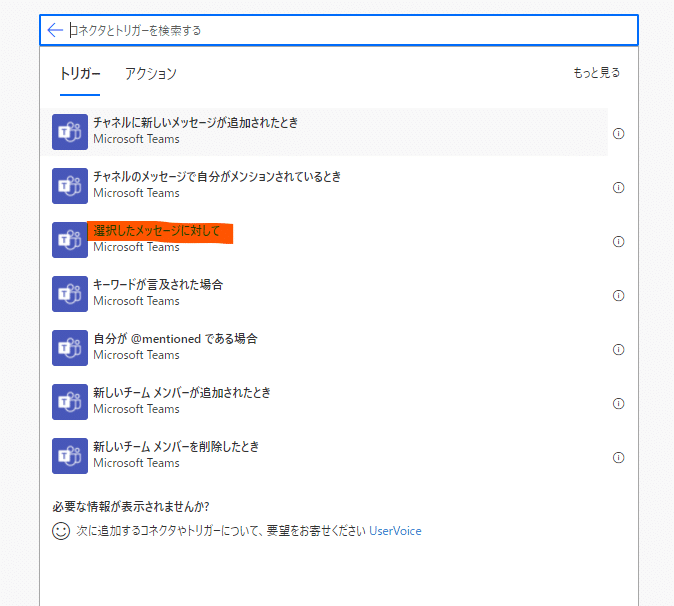Switch to the トリガー tab

coord(80,74)
